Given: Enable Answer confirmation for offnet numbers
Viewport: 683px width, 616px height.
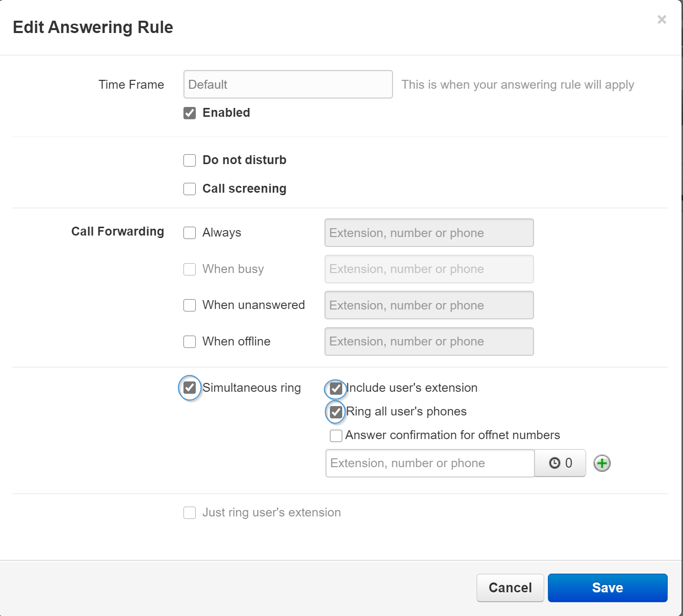Looking at the screenshot, I should [336, 436].
